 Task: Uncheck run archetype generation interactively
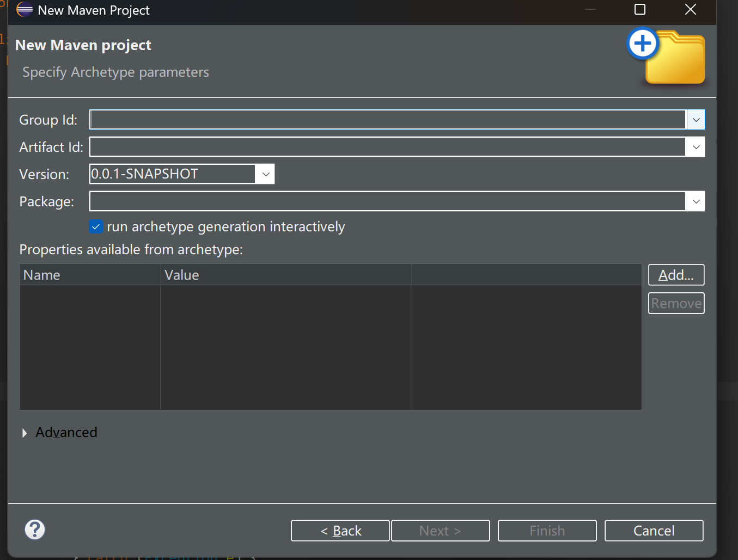[x=96, y=227]
